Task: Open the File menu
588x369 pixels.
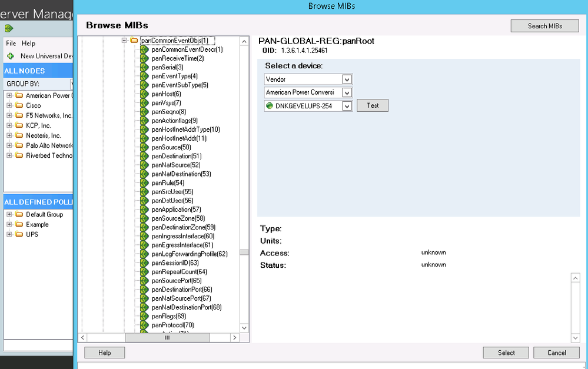Action: pyautogui.click(x=11, y=44)
